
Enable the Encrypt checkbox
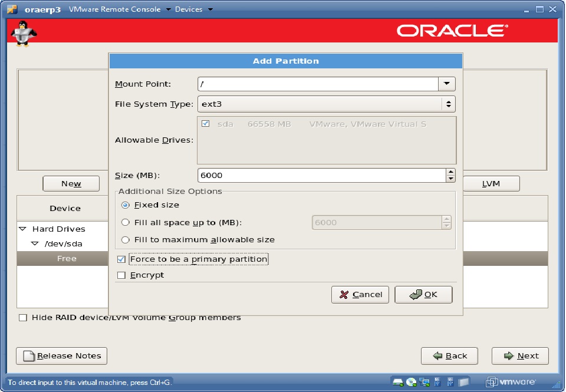pos(121,275)
